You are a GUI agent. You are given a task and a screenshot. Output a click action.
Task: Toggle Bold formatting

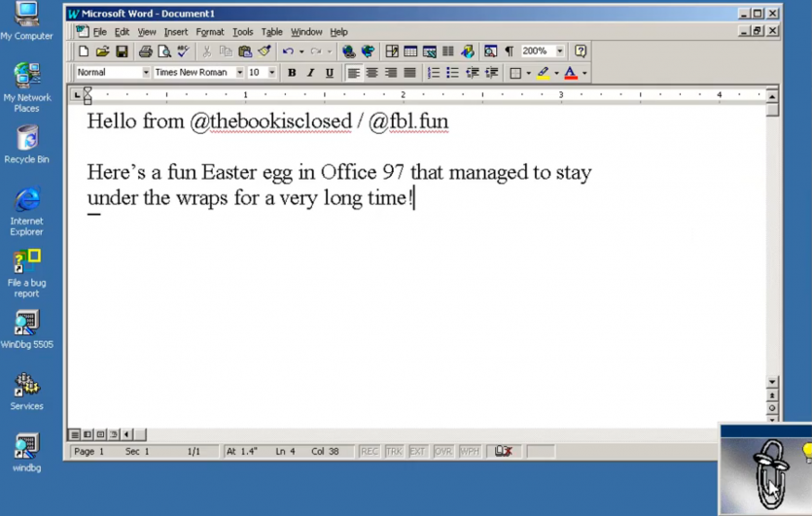(x=292, y=73)
